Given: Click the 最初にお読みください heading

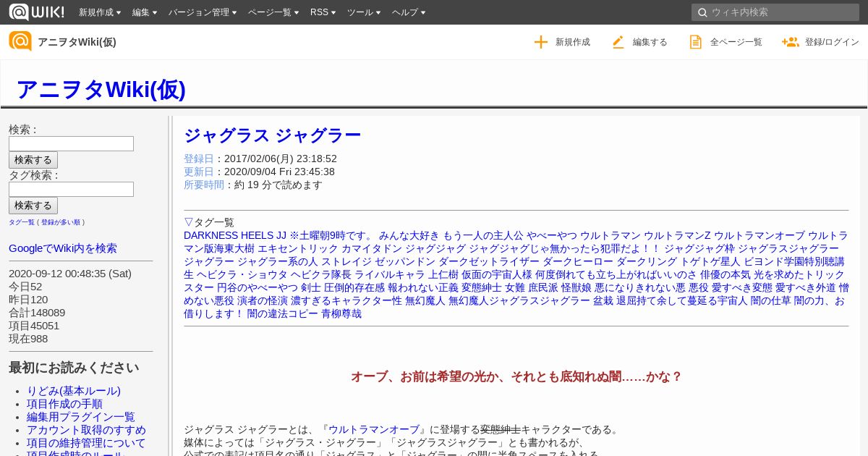Looking at the screenshot, I should (74, 368).
